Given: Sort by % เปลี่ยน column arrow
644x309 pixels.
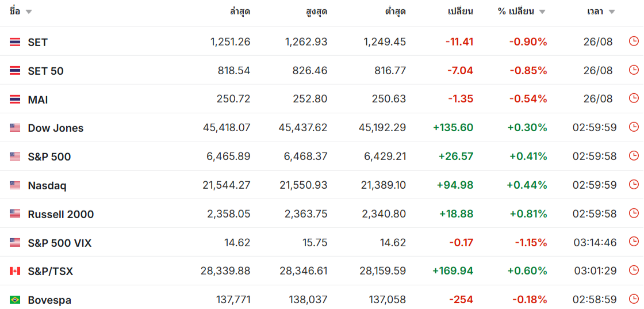Looking at the screenshot, I should (x=542, y=12).
